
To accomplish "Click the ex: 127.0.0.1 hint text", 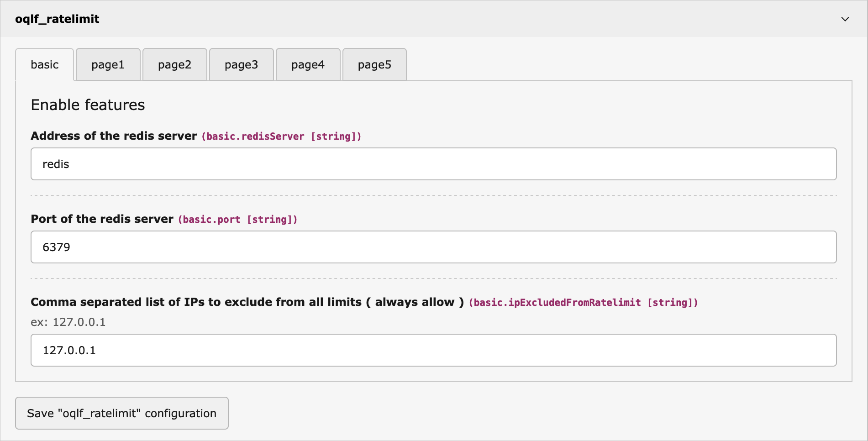I will point(68,322).
